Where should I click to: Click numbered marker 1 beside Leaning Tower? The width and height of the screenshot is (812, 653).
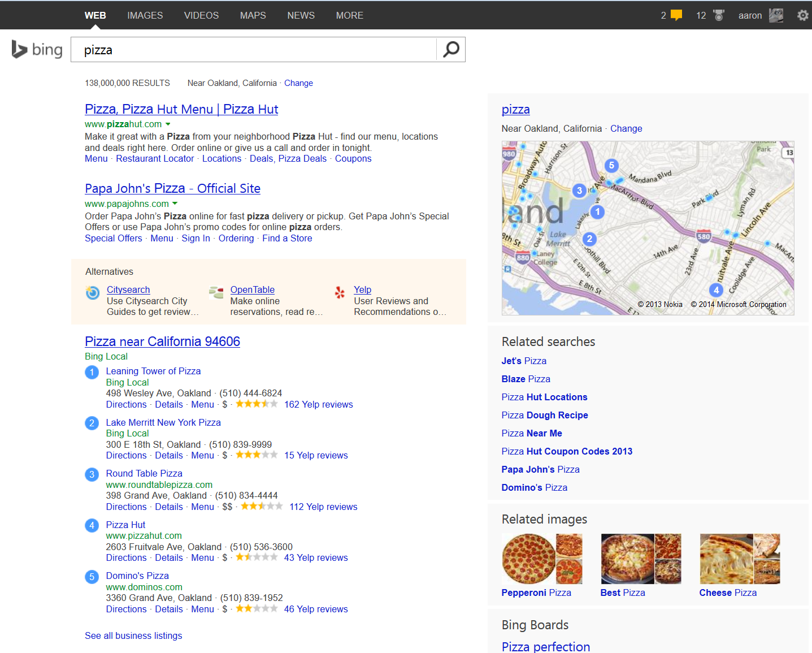[x=92, y=372]
